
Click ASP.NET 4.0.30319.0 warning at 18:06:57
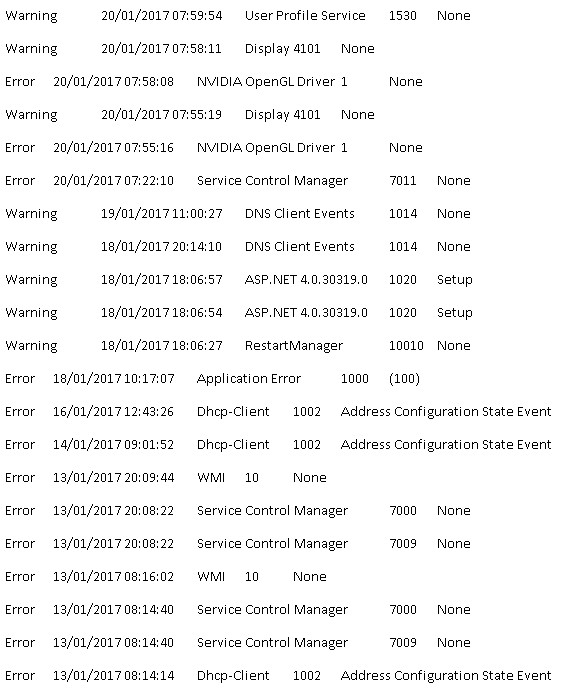pos(239,280)
